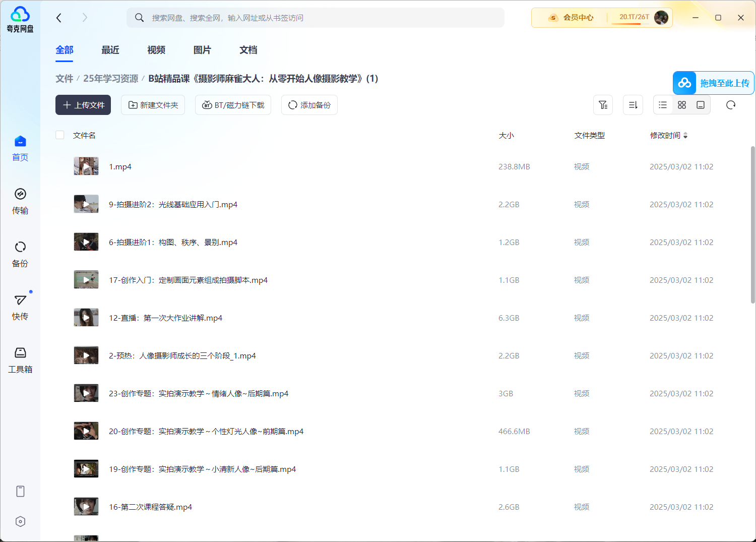The image size is (756, 542).
Task: Open 备份 in the sidebar
Action: click(x=20, y=254)
